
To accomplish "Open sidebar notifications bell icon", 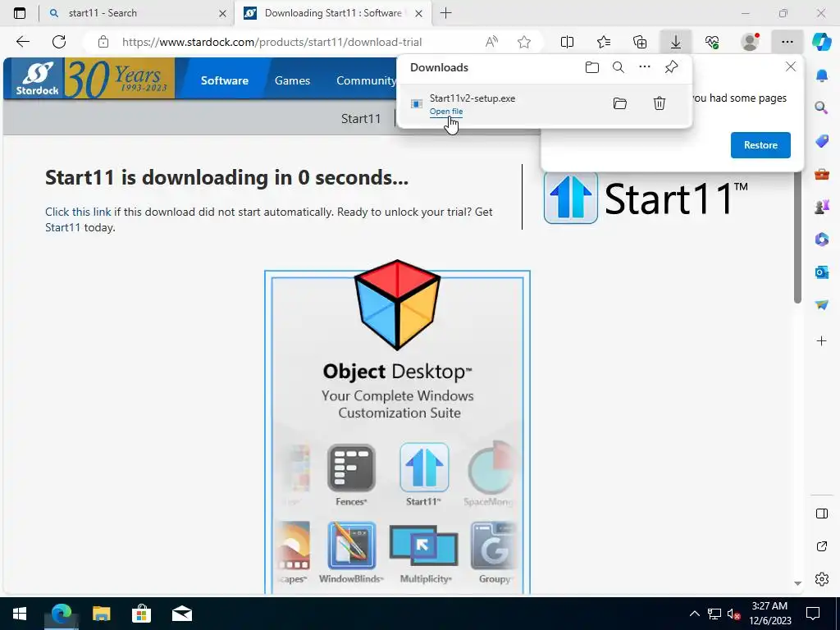I will pos(822,75).
